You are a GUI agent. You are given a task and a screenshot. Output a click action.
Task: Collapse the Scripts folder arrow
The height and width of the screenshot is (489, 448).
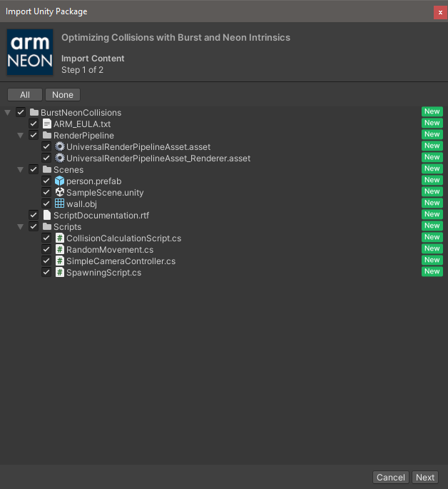[21, 227]
